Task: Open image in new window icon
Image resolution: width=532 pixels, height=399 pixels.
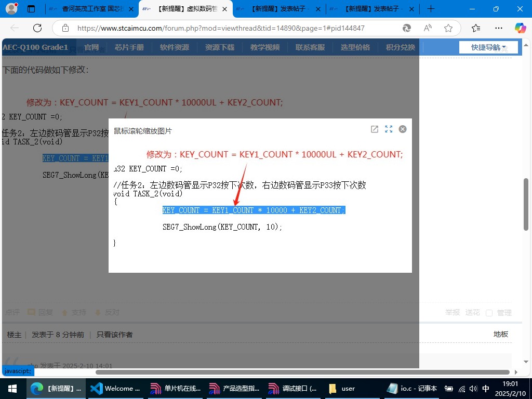Action: pos(374,129)
